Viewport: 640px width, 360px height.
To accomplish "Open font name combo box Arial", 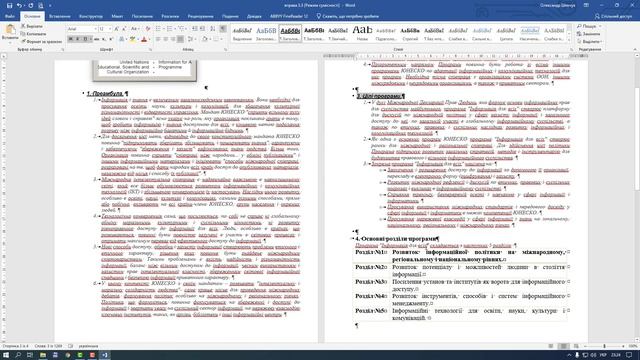I will [x=82, y=29].
